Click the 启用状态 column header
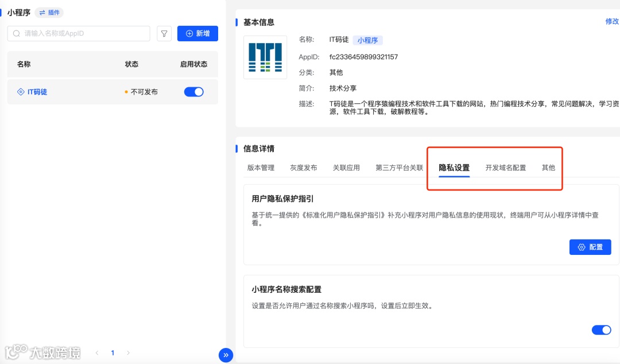The width and height of the screenshot is (620, 364). click(194, 64)
